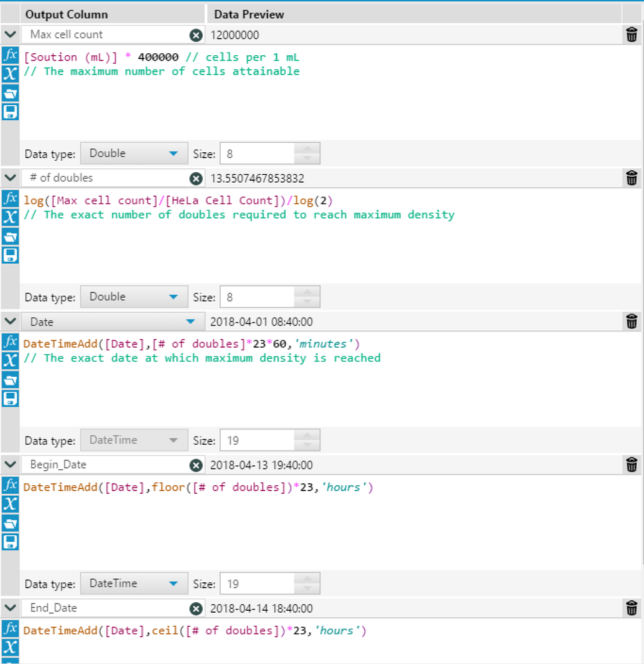Screen dimensions: 644x664
Task: Open DateTime data type dropdown for Begin_Date
Action: (134, 584)
